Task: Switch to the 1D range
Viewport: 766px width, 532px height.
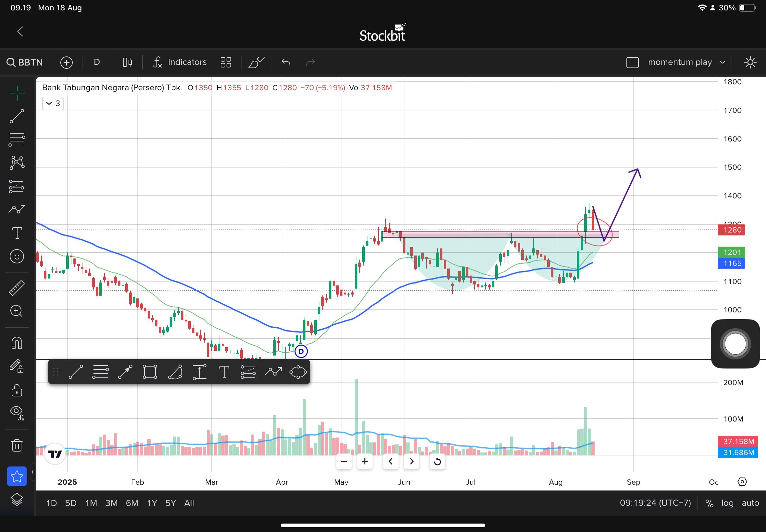Action: pos(51,503)
